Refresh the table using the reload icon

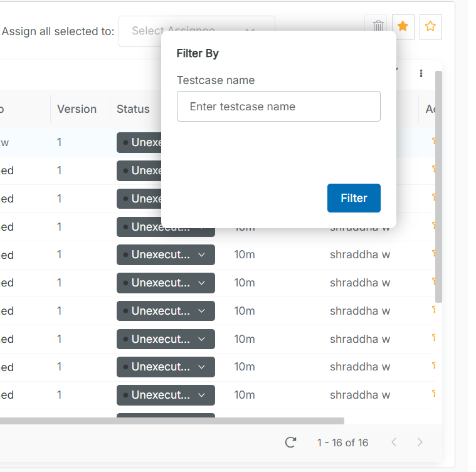290,443
